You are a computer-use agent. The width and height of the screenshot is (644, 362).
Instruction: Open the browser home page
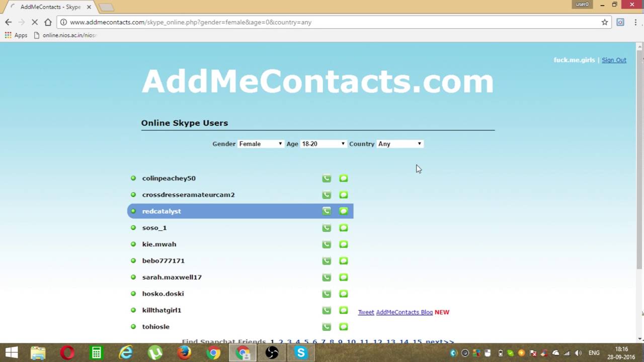point(48,22)
